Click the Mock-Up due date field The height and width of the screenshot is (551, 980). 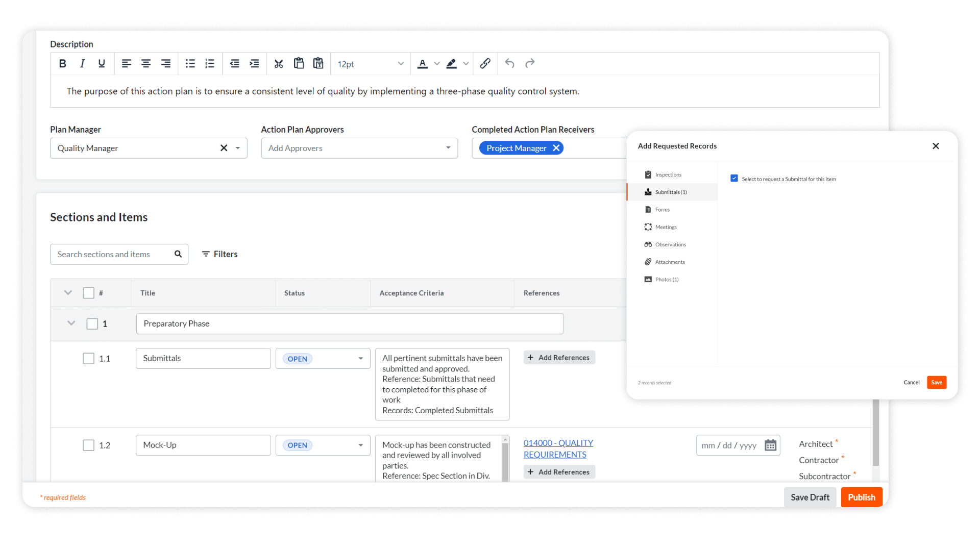tap(738, 445)
